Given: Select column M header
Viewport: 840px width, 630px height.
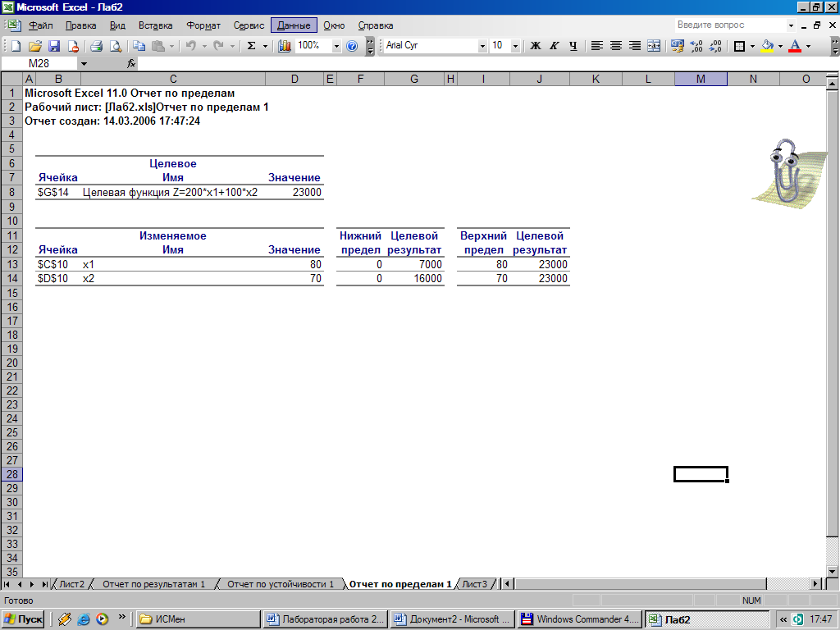Looking at the screenshot, I should pyautogui.click(x=701, y=79).
